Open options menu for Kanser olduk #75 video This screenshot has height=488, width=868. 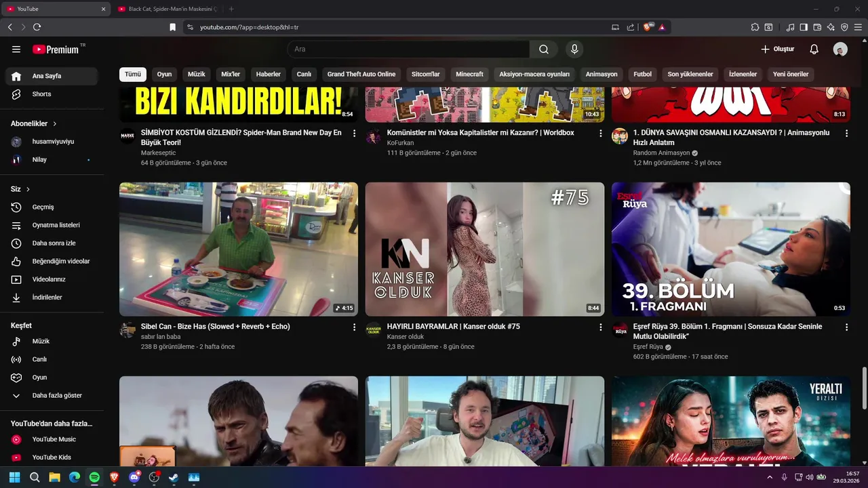[600, 327]
